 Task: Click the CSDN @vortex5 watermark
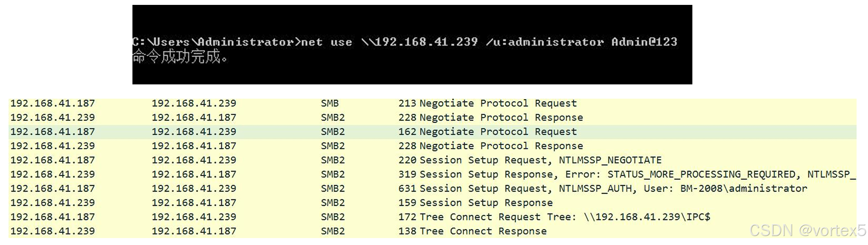pyautogui.click(x=808, y=231)
